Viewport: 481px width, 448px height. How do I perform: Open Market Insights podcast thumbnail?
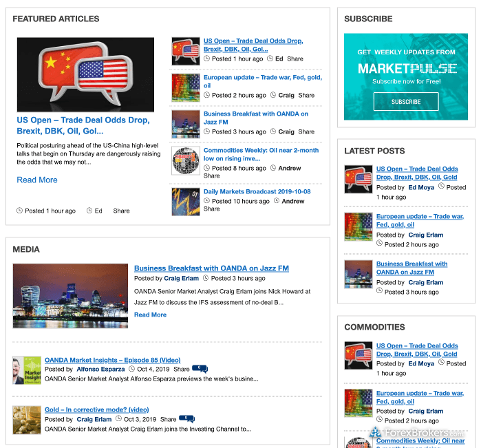27,370
